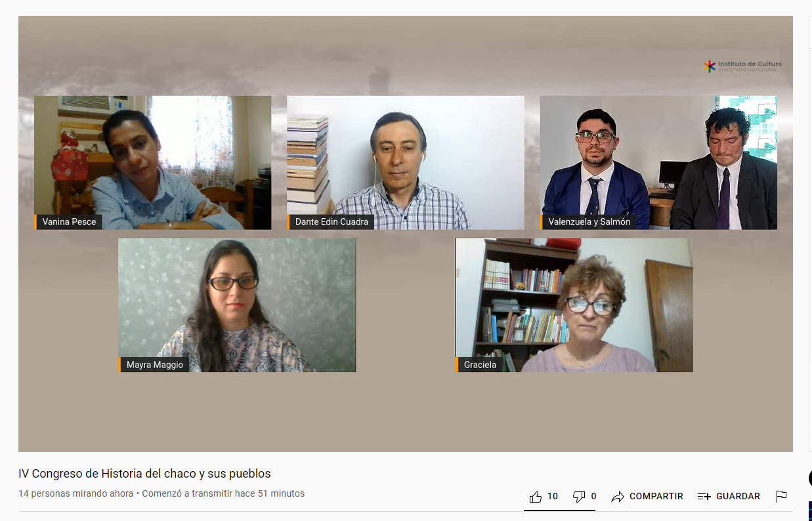
Task: Click the report flag icon
Action: [781, 497]
